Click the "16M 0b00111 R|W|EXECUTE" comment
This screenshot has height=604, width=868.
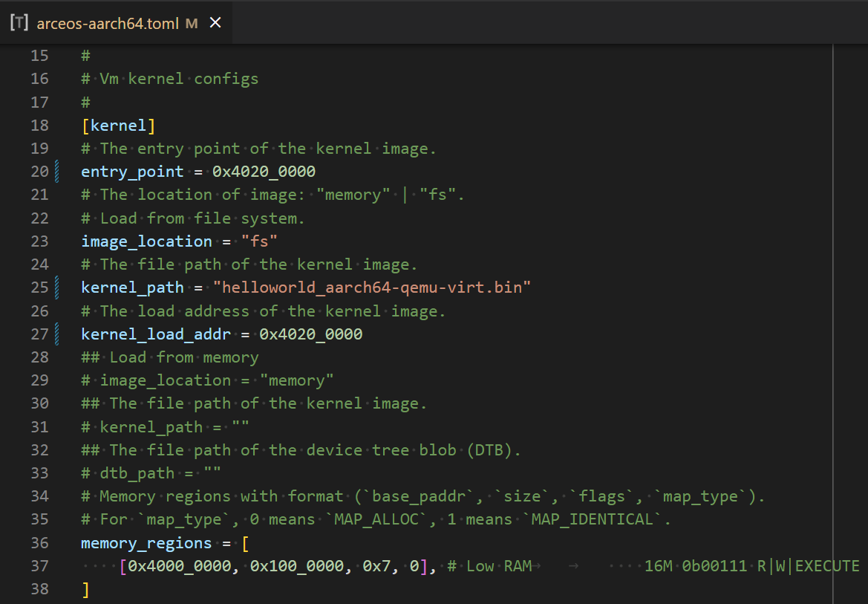click(x=751, y=566)
